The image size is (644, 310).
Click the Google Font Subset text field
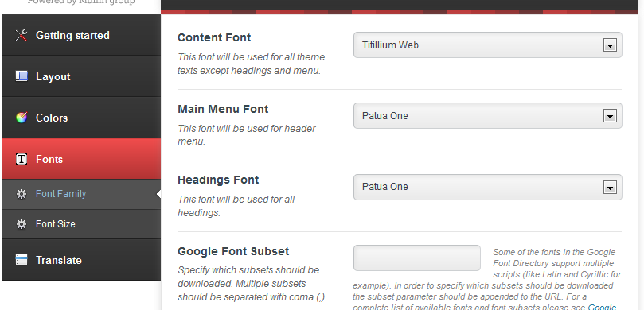tap(417, 258)
